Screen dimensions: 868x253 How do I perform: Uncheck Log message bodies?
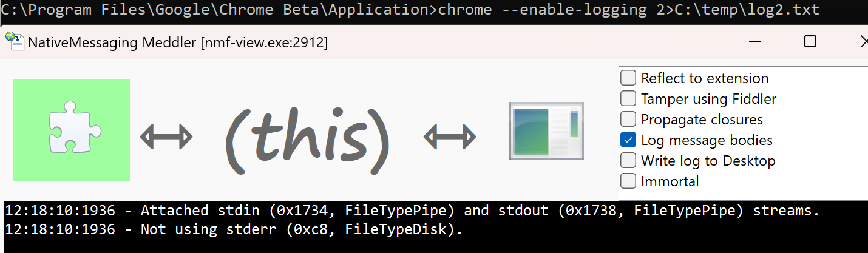628,140
